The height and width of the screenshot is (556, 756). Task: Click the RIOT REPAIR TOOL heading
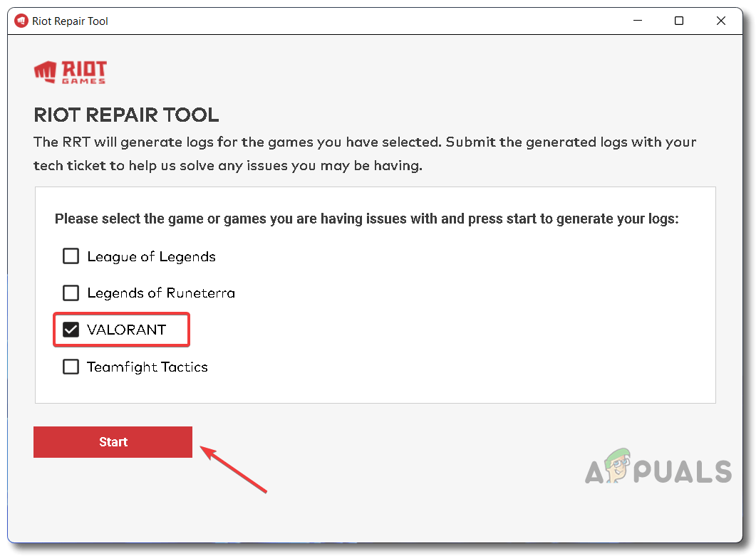(126, 115)
